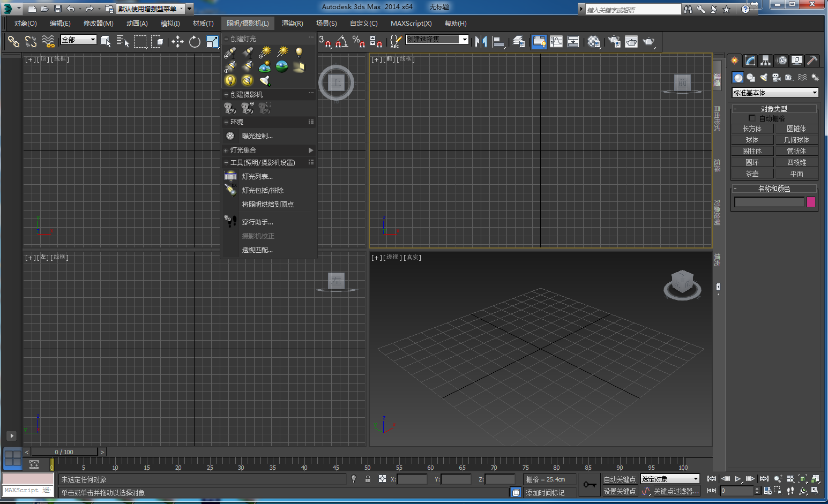The height and width of the screenshot is (504, 828).
Task: Toggle 设置关键点 set key mode
Action: tap(620, 491)
